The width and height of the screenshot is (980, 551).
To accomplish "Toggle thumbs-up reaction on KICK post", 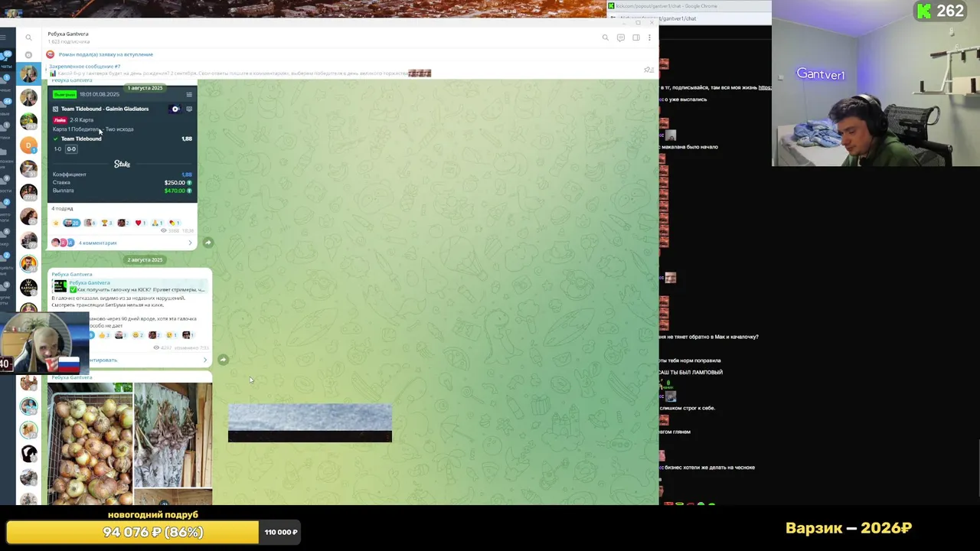I will tap(106, 335).
